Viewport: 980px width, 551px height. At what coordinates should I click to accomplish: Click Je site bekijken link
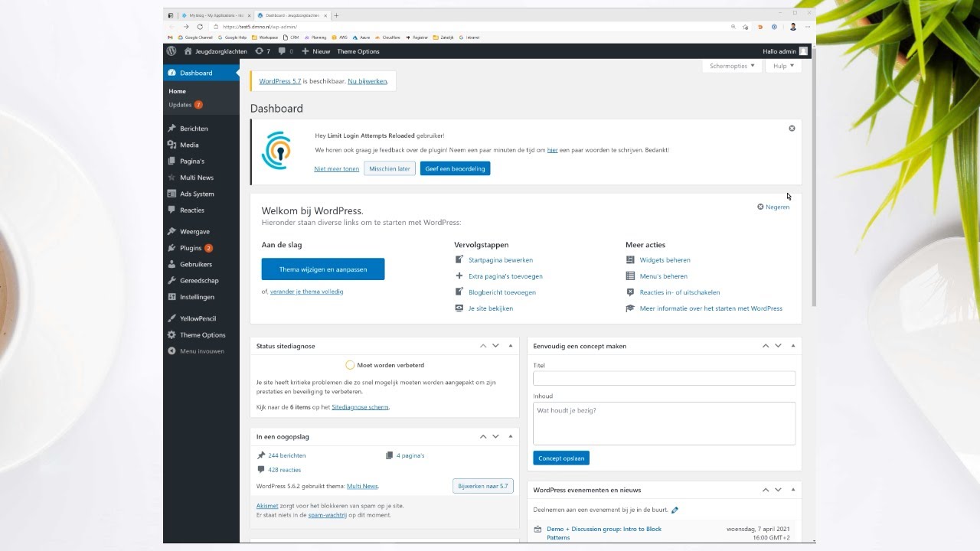[491, 308]
